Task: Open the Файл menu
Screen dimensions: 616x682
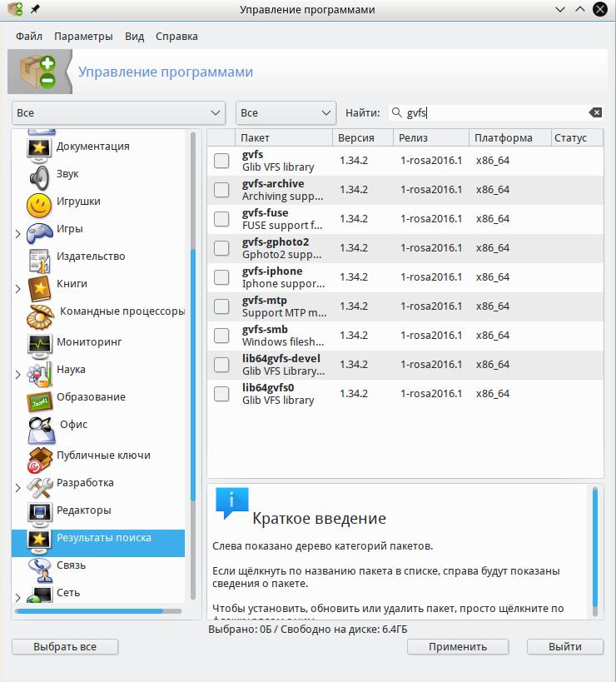Action: [x=29, y=36]
